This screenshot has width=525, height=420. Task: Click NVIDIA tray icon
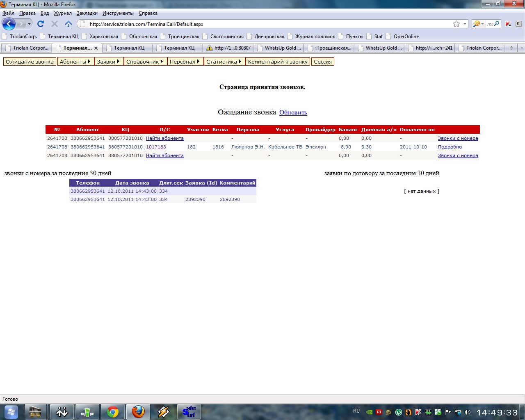(x=369, y=412)
